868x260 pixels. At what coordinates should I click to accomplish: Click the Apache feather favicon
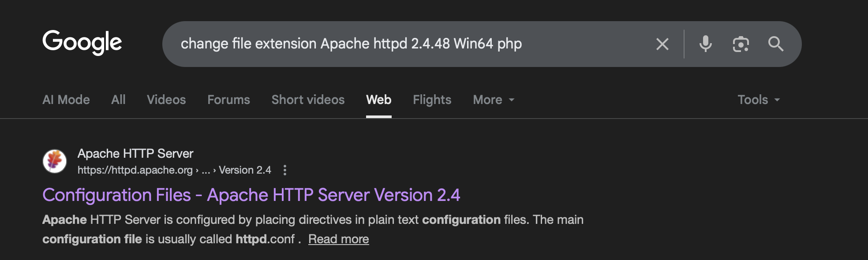pos(55,161)
